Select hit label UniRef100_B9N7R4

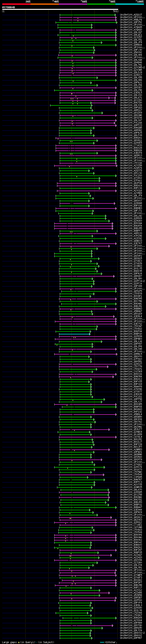point(131,377)
